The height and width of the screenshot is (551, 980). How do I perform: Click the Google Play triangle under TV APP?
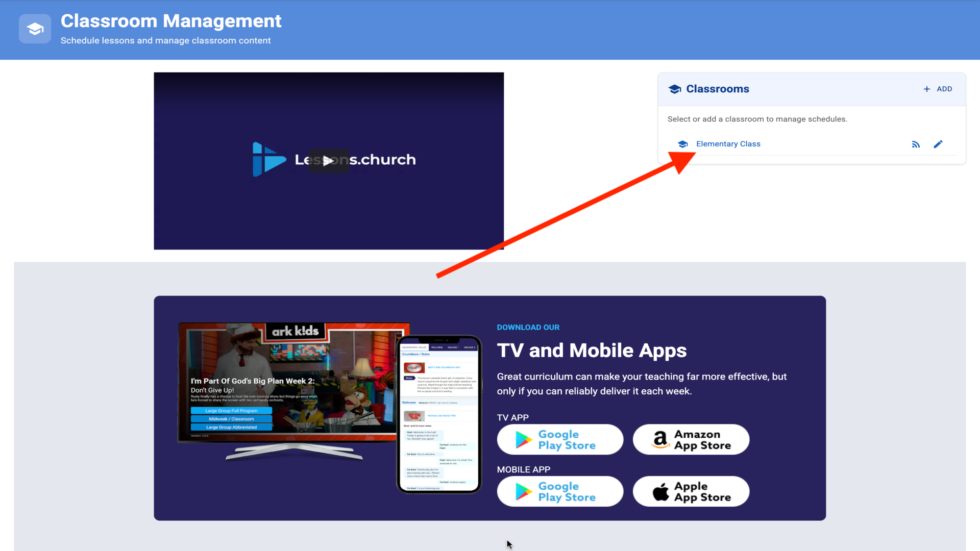coord(523,440)
